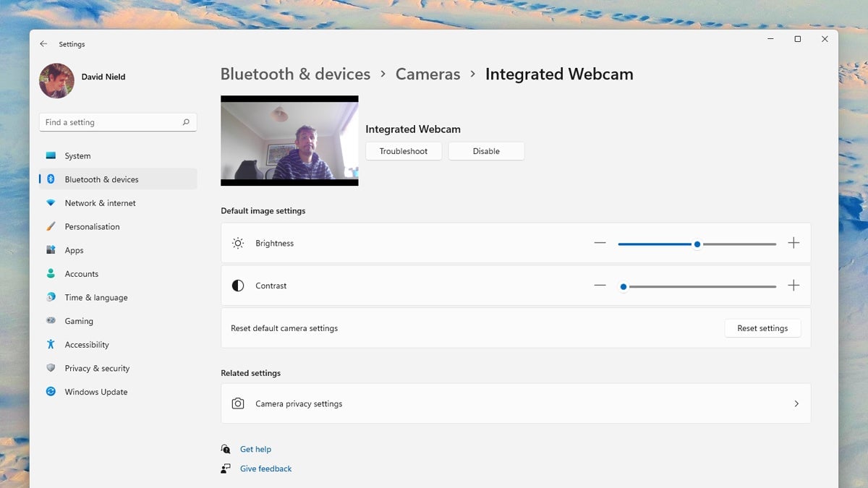
Task: Click the Accessibility sidebar icon
Action: tap(51, 345)
